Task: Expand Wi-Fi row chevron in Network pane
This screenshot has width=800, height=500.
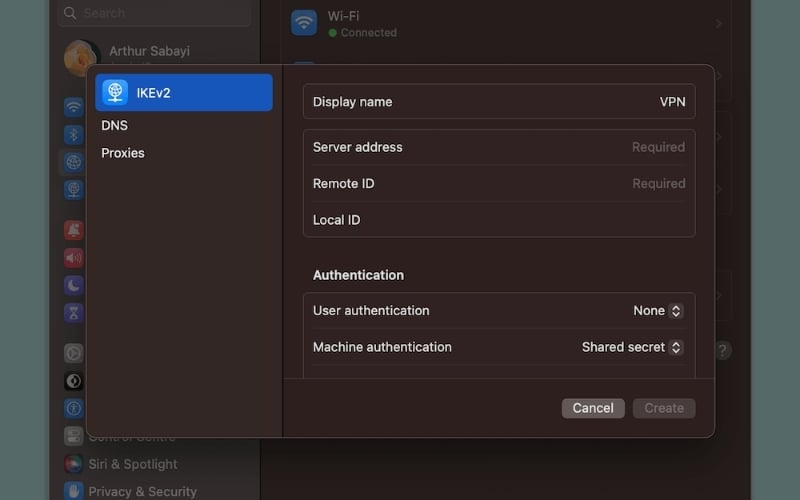Action: (718, 24)
